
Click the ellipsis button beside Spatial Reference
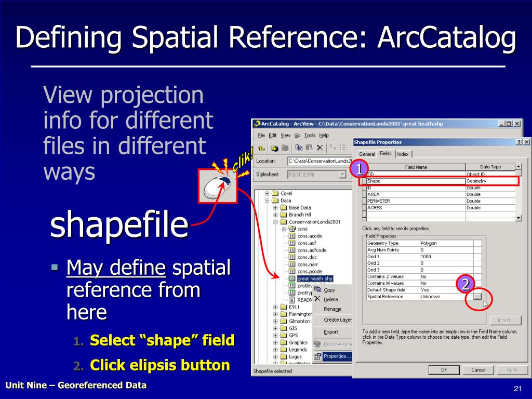(x=477, y=297)
